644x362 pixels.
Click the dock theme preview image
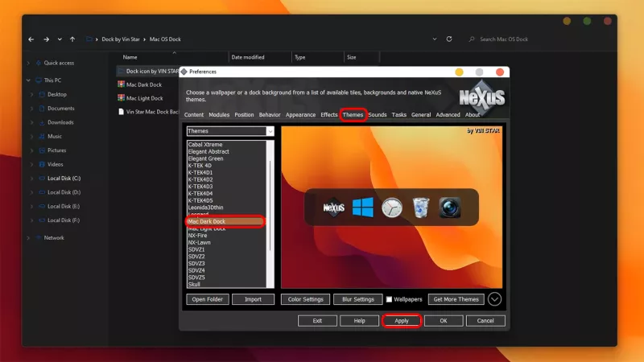click(x=391, y=208)
